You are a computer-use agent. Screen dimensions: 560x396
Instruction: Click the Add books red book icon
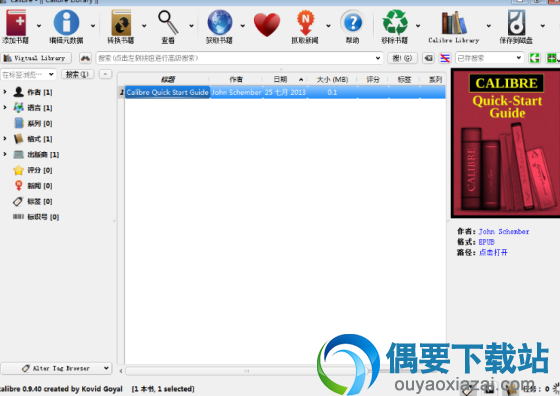point(16,22)
